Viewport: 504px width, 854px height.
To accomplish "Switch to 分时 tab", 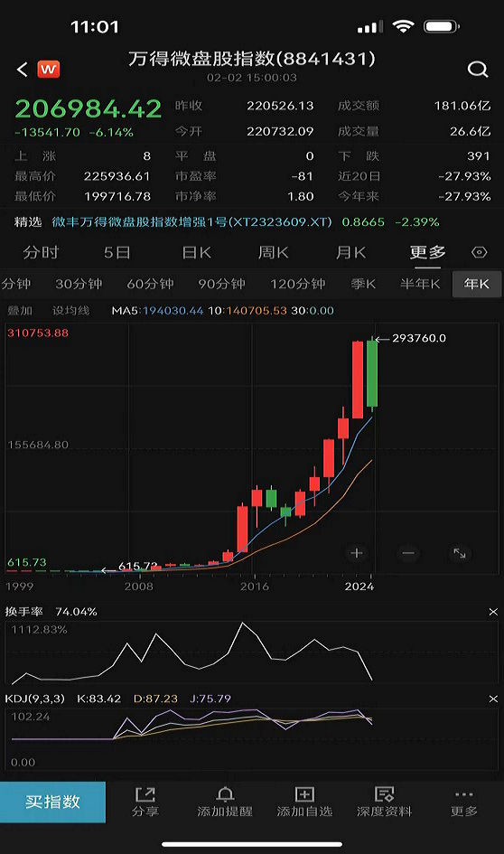I will (41, 252).
